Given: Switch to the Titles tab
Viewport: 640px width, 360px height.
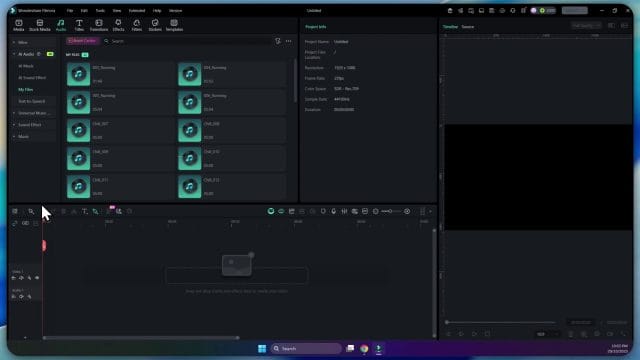Looking at the screenshot, I should [x=79, y=25].
